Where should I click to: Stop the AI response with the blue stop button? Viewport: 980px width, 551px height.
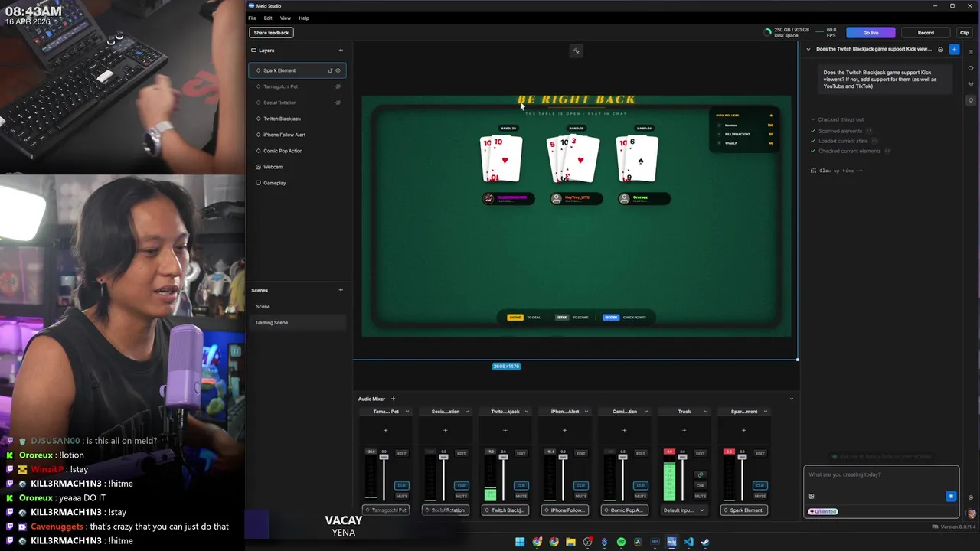pos(951,496)
